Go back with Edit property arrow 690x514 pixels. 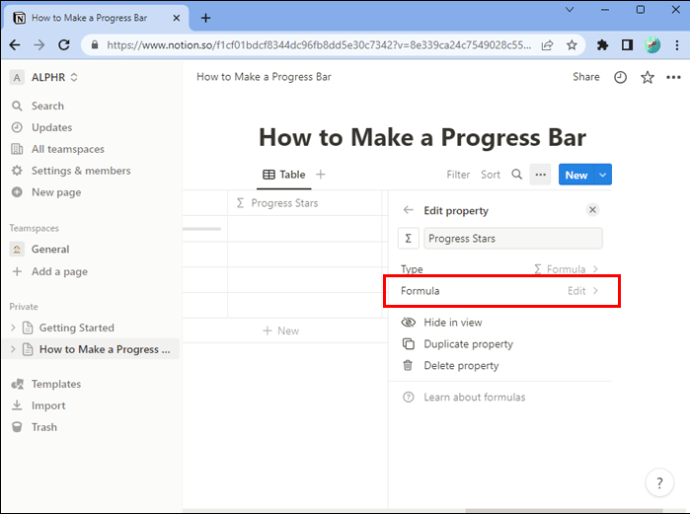pos(408,210)
